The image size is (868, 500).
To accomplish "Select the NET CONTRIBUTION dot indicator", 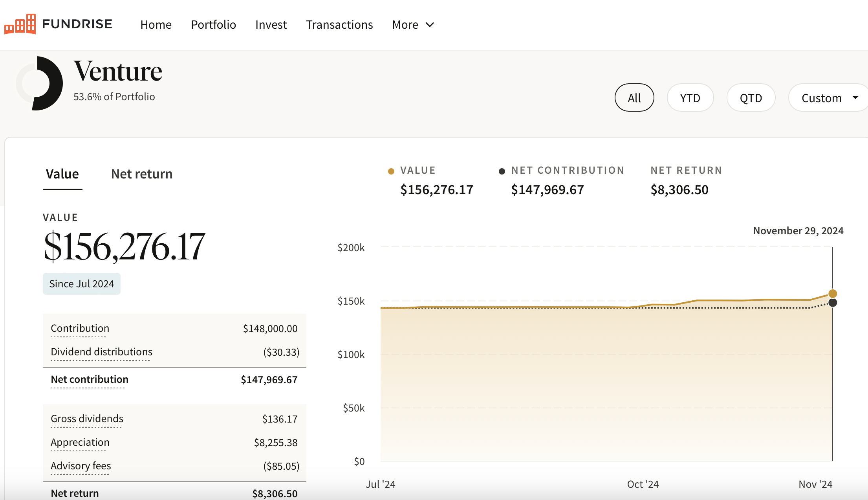I will (501, 169).
